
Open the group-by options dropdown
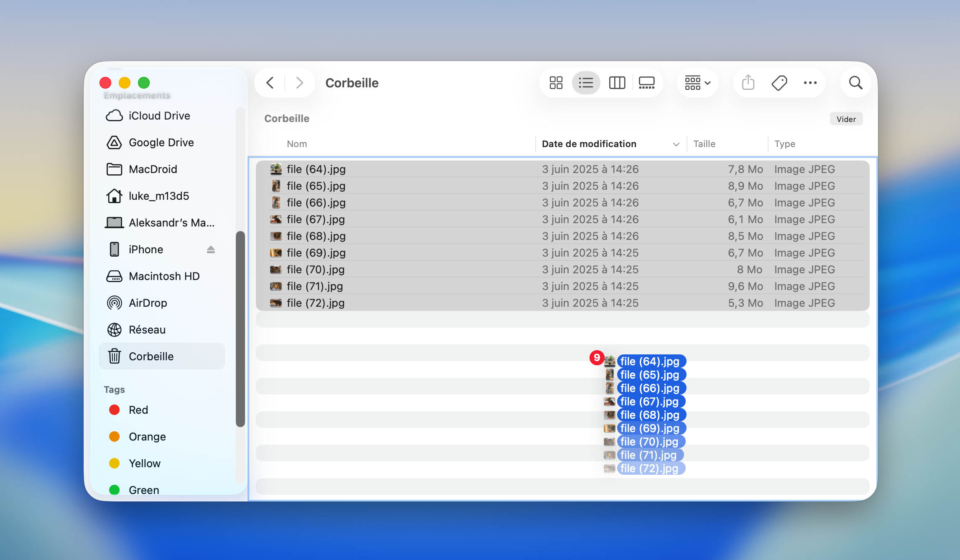697,83
